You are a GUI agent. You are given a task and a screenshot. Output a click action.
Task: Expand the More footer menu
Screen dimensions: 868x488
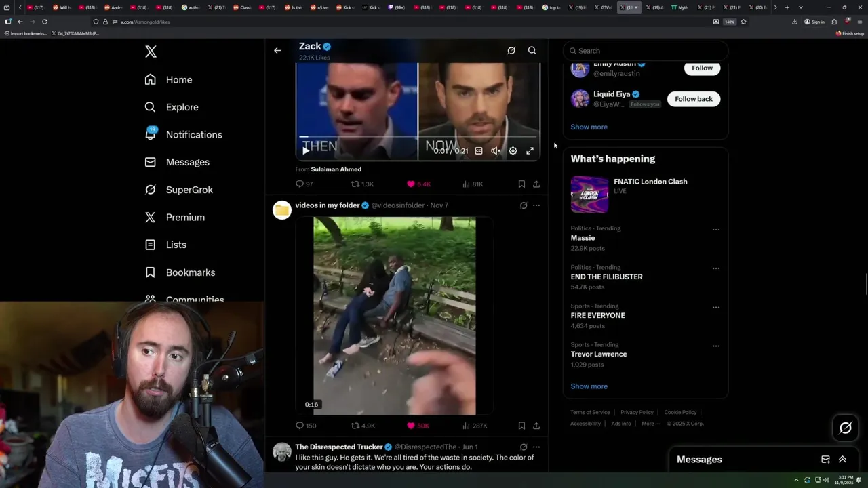click(x=650, y=424)
